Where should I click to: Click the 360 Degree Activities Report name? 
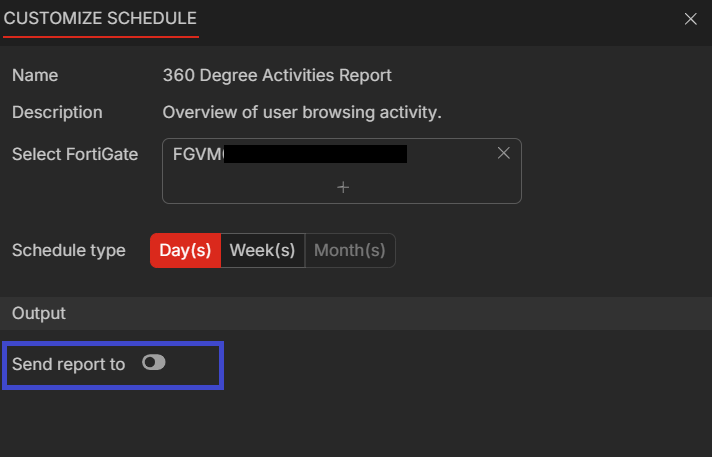[277, 75]
